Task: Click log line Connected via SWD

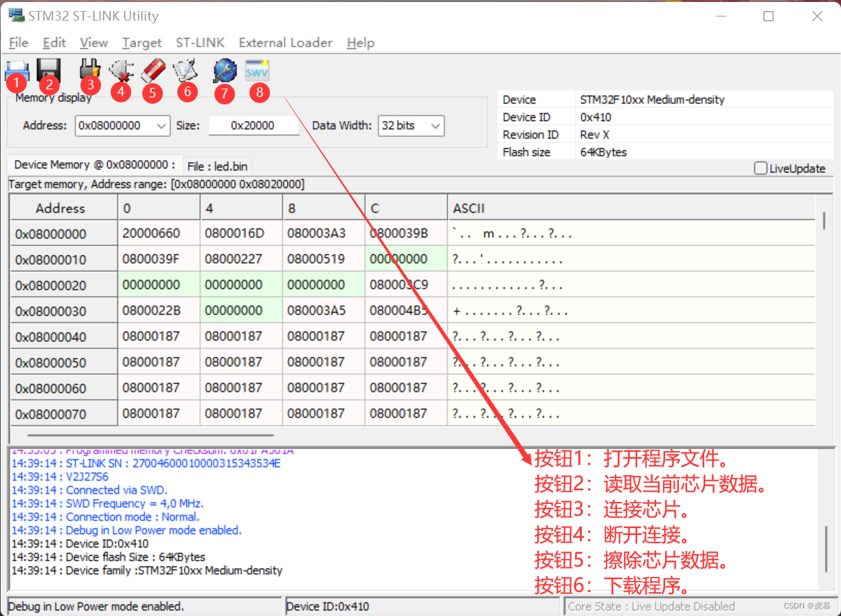Action: point(89,490)
